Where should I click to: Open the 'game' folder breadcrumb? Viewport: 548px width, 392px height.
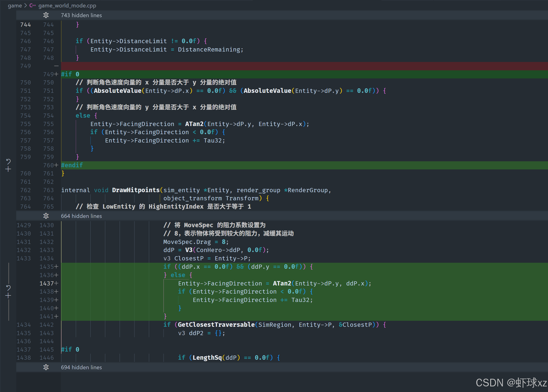click(x=15, y=5)
